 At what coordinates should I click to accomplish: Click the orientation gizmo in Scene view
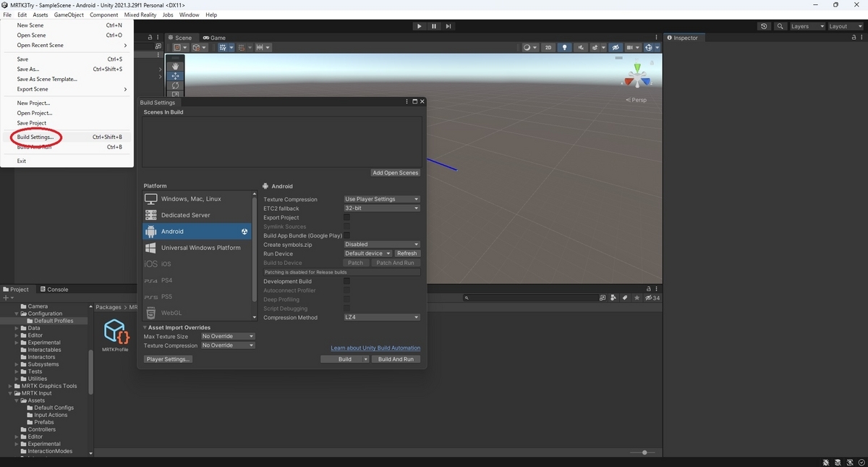pyautogui.click(x=637, y=75)
